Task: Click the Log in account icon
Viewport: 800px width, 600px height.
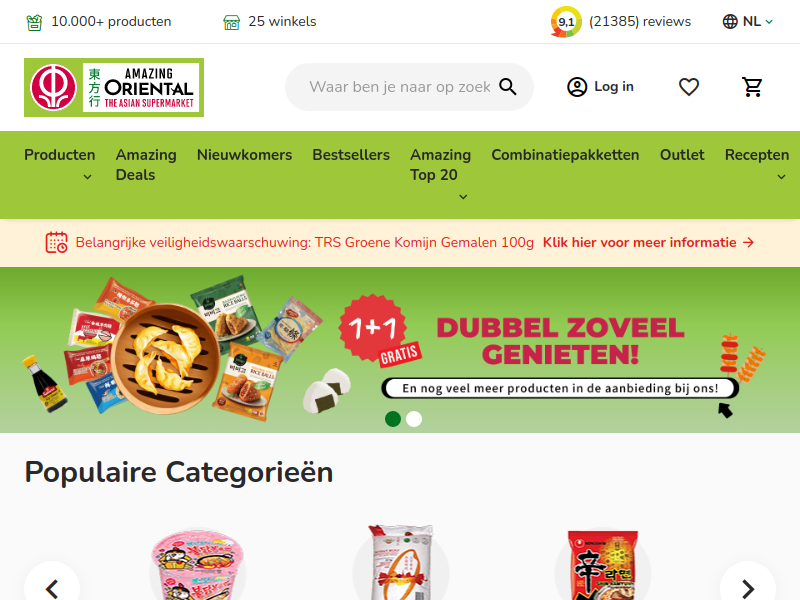Action: pyautogui.click(x=577, y=87)
